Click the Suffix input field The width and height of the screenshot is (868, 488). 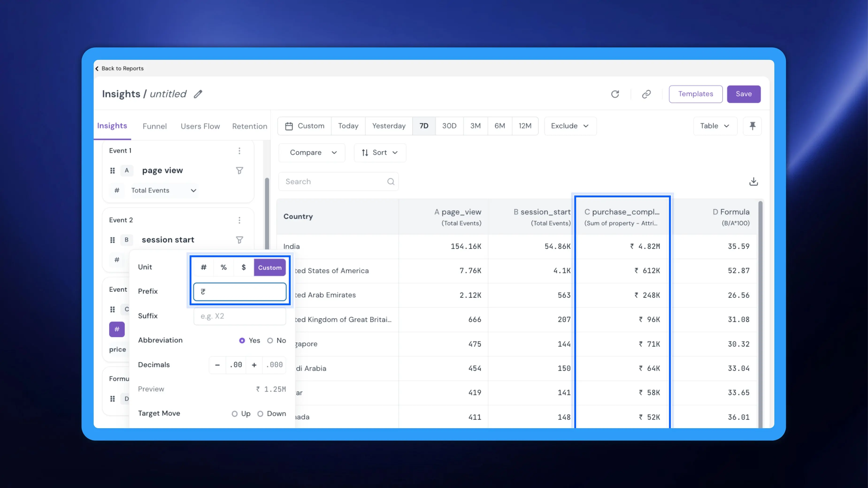(x=240, y=316)
